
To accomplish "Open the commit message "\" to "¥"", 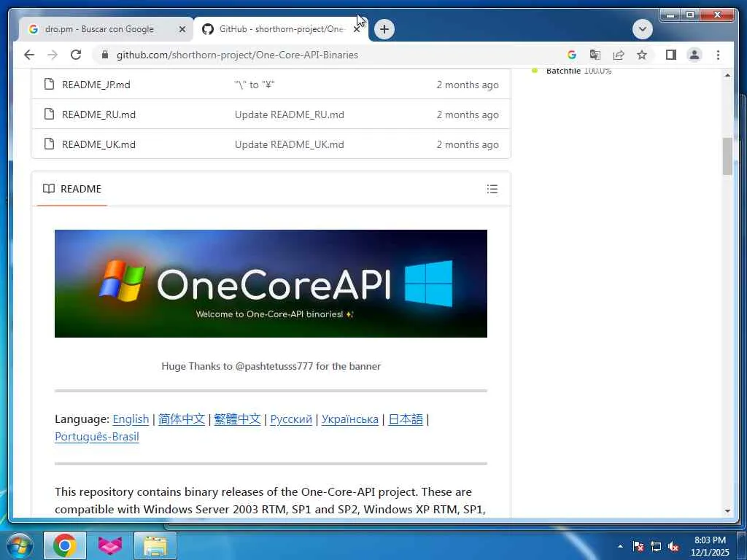I will (x=255, y=85).
